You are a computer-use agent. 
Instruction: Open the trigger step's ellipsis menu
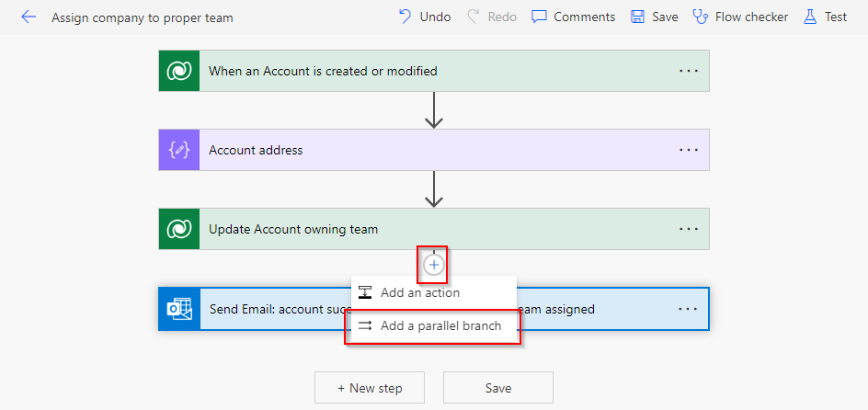tap(688, 71)
